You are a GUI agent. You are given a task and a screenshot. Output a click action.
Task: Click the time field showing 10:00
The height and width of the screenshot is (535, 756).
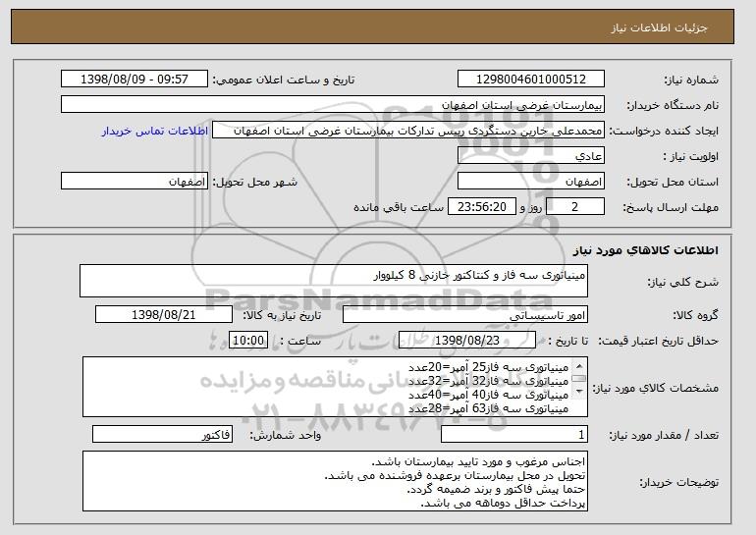248,341
